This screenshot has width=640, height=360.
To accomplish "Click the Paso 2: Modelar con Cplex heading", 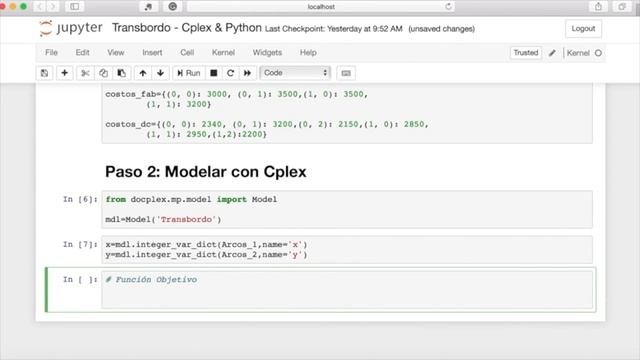I will point(206,172).
